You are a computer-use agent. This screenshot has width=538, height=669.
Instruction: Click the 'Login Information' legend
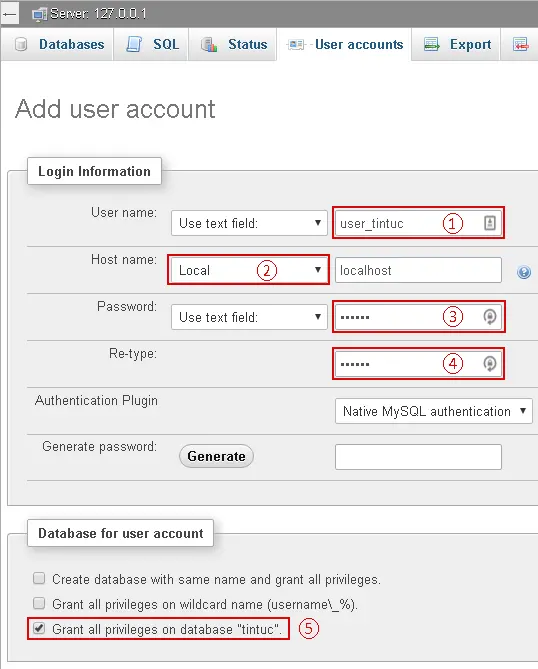click(x=94, y=171)
